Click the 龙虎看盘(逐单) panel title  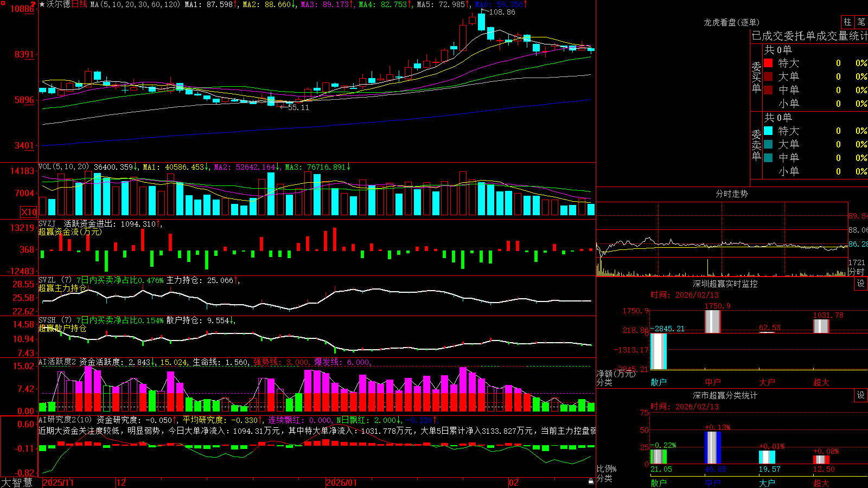731,22
